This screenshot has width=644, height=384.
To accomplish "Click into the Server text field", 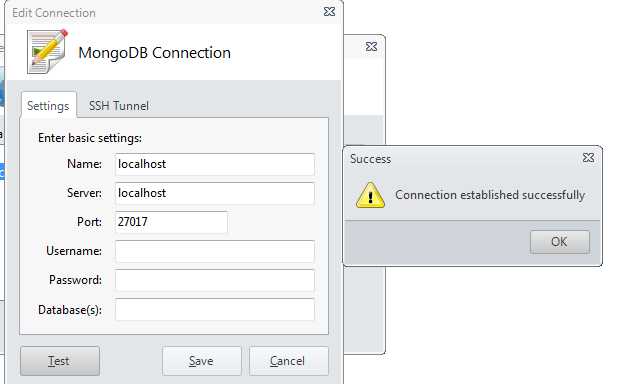I will tap(215, 193).
